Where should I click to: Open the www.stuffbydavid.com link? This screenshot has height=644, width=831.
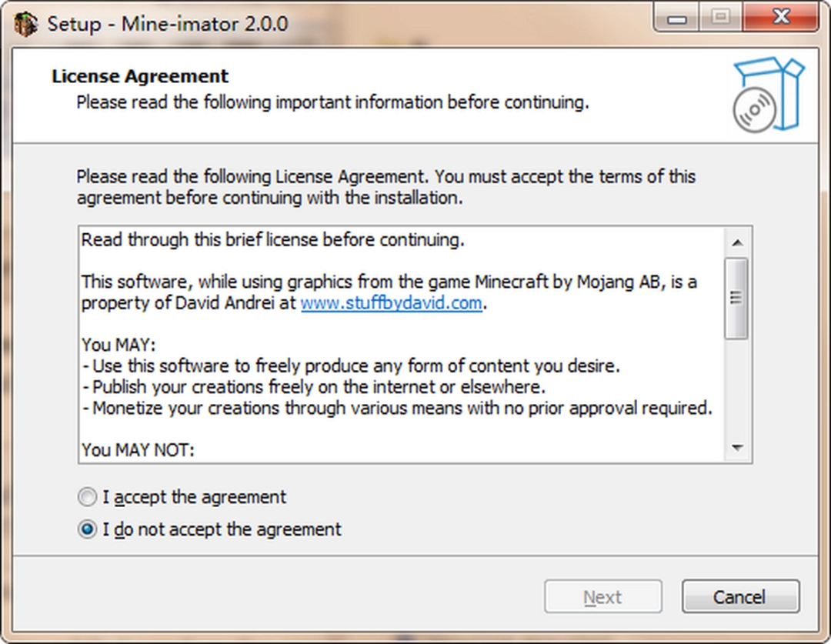point(391,303)
